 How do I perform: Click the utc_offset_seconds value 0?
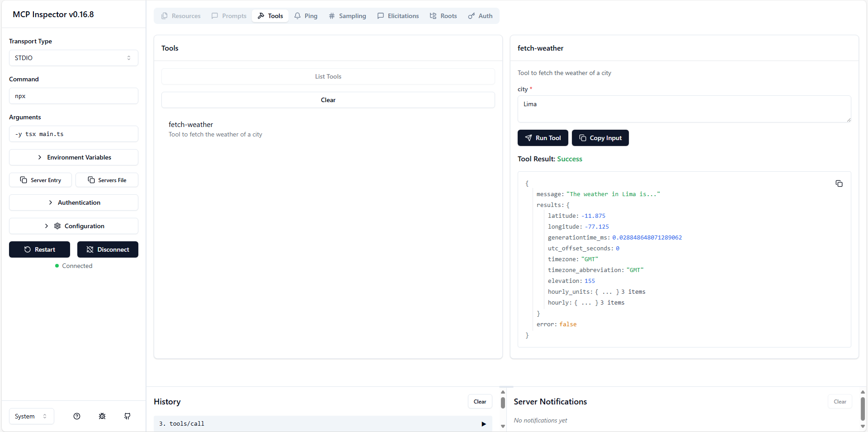tap(618, 249)
